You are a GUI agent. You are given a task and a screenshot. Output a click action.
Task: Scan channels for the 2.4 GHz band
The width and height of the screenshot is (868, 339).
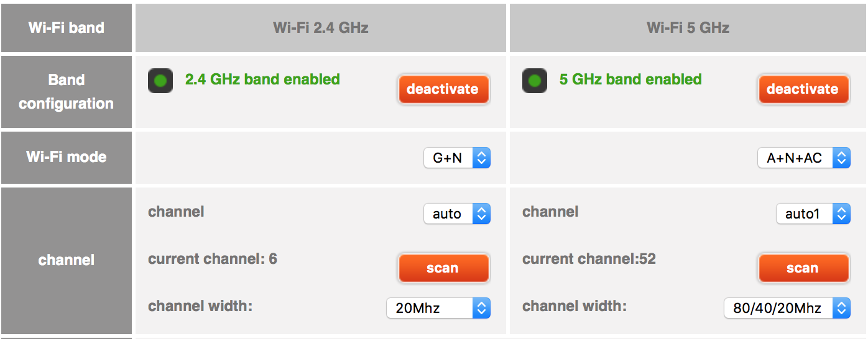point(443,268)
